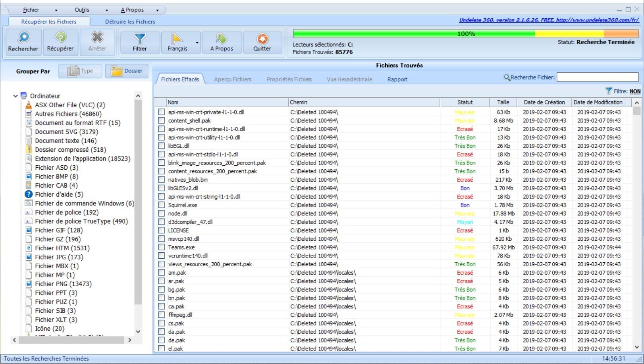Open the Filtrer funnel tool
This screenshot has width=644, height=364.
140,39
